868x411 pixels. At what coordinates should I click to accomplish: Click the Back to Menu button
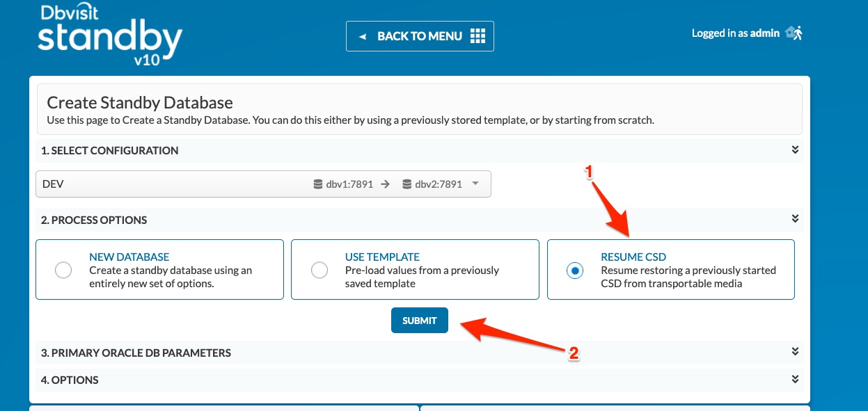pyautogui.click(x=420, y=36)
